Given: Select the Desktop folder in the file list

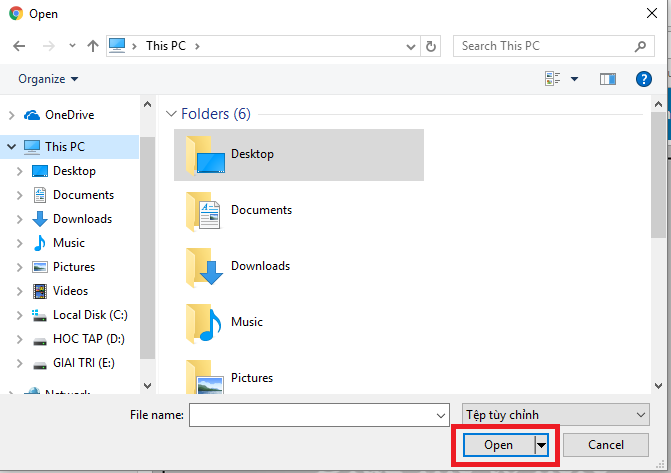Looking at the screenshot, I should click(299, 155).
